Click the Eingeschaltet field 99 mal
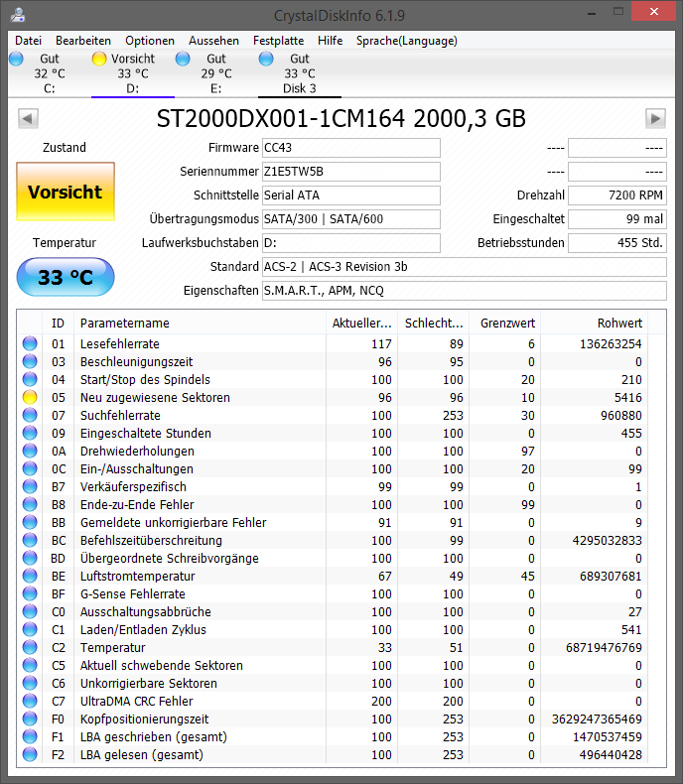 coord(617,219)
